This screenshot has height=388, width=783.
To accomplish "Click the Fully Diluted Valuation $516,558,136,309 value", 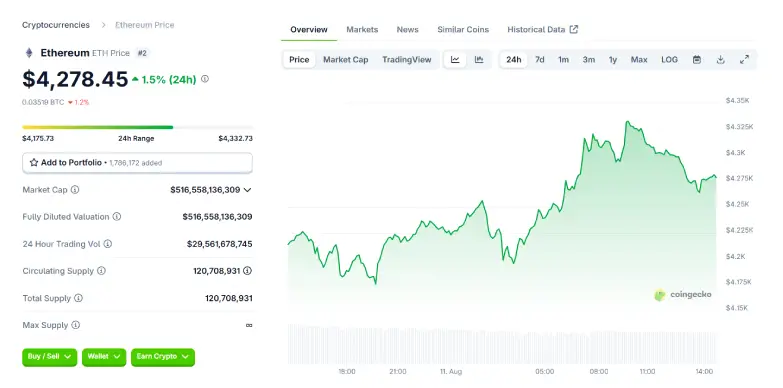I will tap(217, 217).
